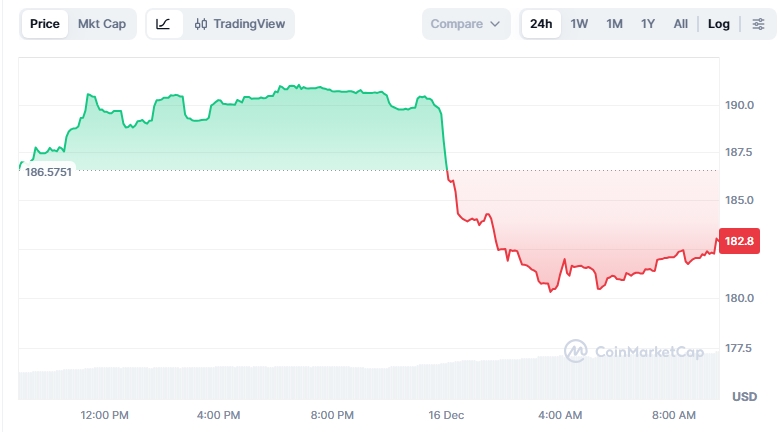Viewport: 778px width, 432px height.
Task: Click the USD currency label
Action: pos(744,397)
